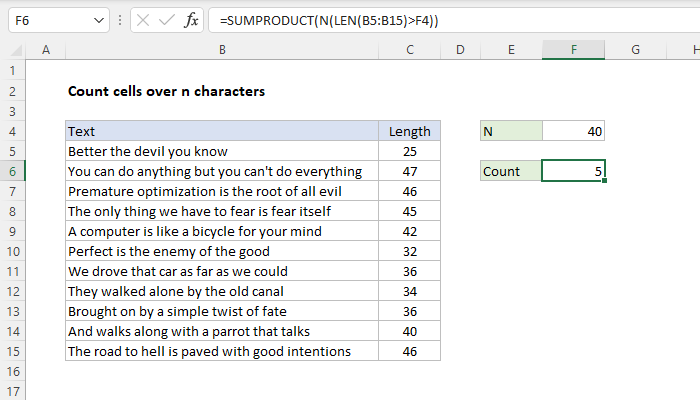
Task: Open the Insert Function fx dialog
Action: (191, 20)
